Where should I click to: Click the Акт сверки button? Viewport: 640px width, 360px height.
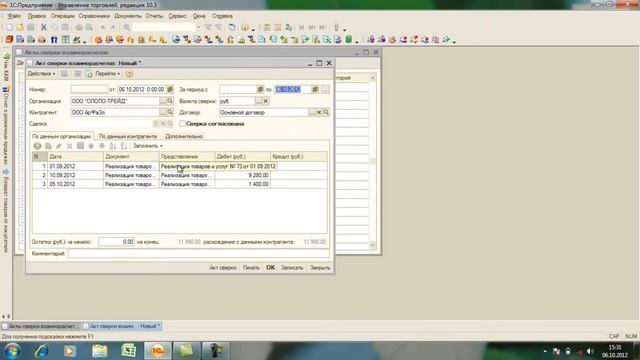point(223,268)
